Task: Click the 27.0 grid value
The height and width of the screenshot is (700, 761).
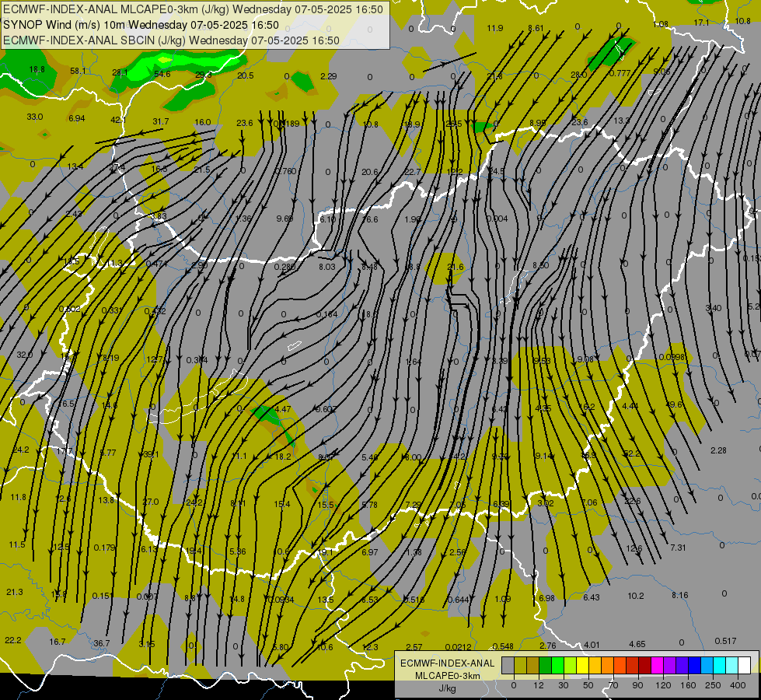Action: click(151, 502)
